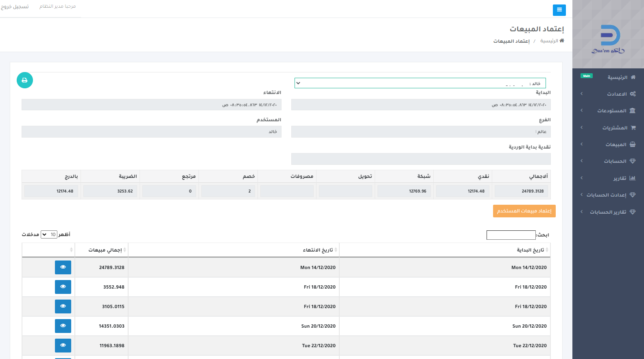Open the user selection dropdown showing خالد
Viewport: 644px width, 359px height.
(420, 83)
